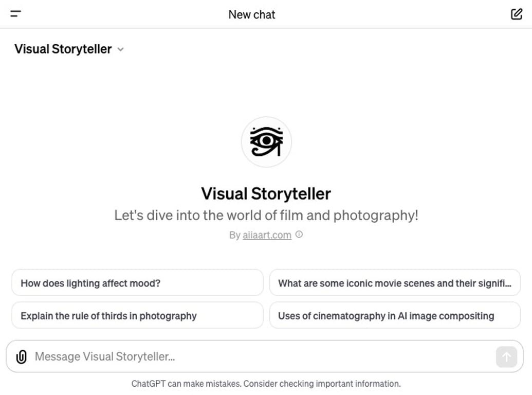Click the ChatGPT disclaimer text
This screenshot has height=395, width=532.
[266, 383]
